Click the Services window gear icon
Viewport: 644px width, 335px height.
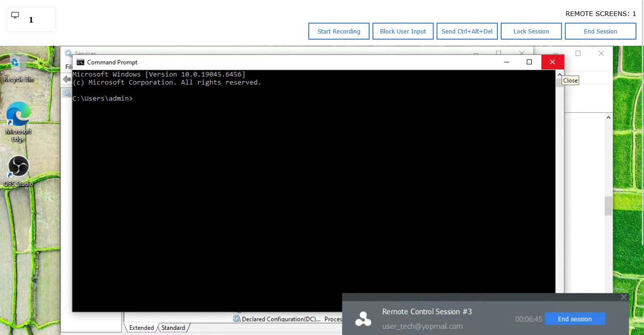68,53
